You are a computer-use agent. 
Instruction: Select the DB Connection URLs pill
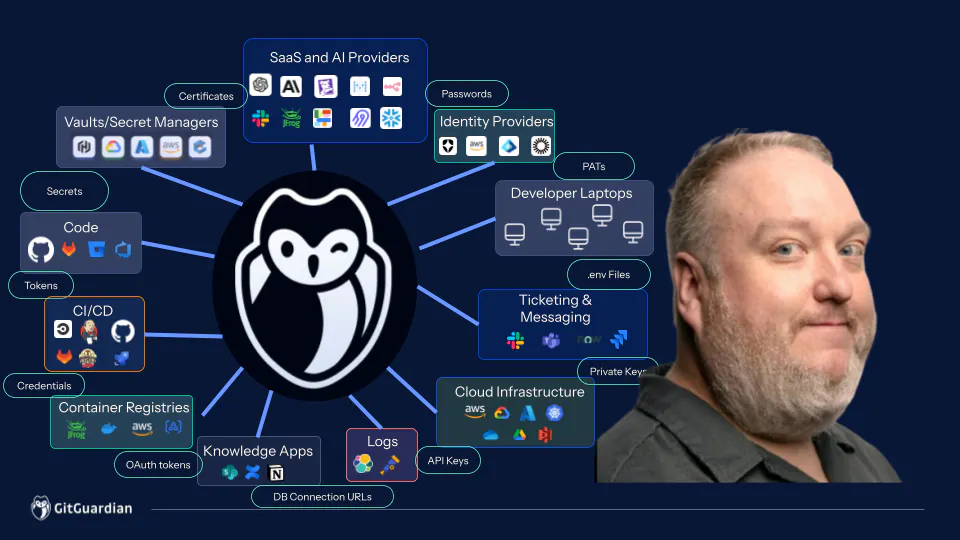pos(322,497)
